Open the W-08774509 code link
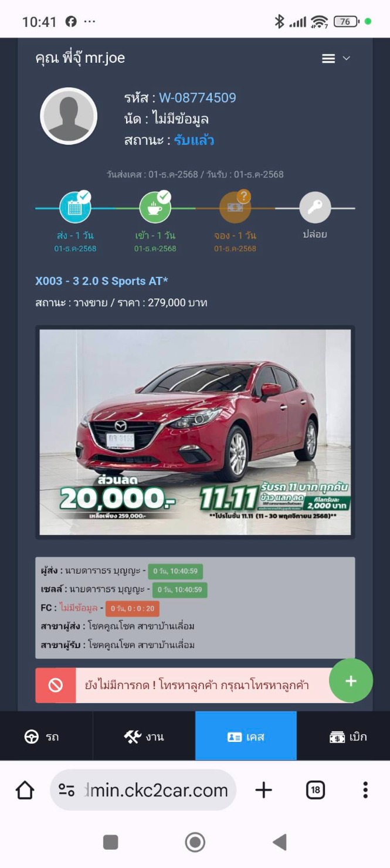Viewport: 390px width, 868px height. tap(198, 98)
